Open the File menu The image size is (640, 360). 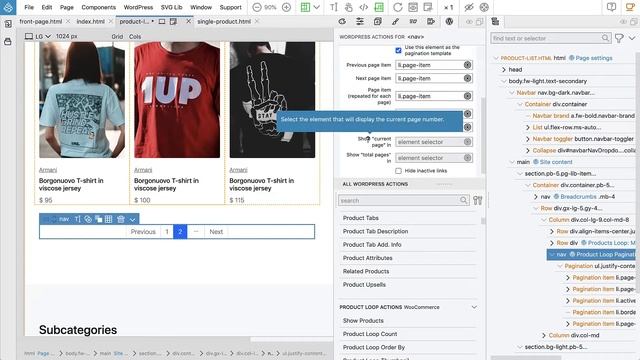point(29,7)
